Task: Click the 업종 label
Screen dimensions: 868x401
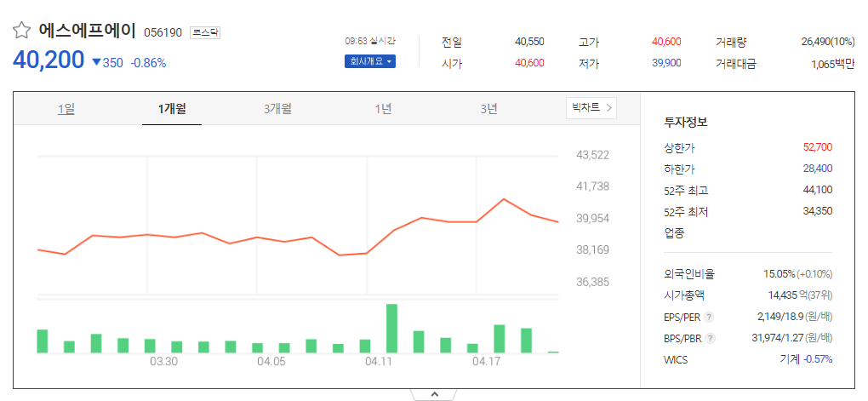Action: pos(674,232)
